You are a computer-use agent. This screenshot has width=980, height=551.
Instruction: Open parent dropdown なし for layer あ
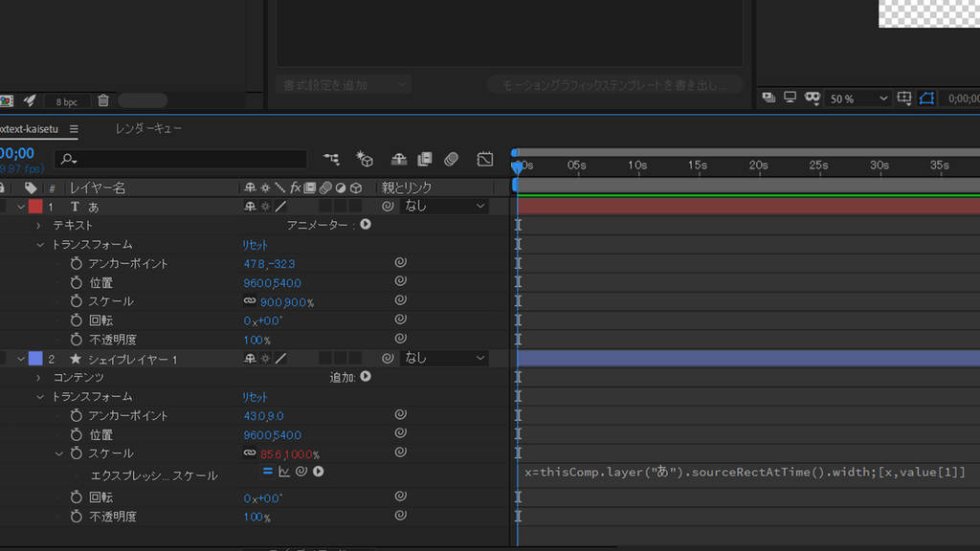coord(443,207)
